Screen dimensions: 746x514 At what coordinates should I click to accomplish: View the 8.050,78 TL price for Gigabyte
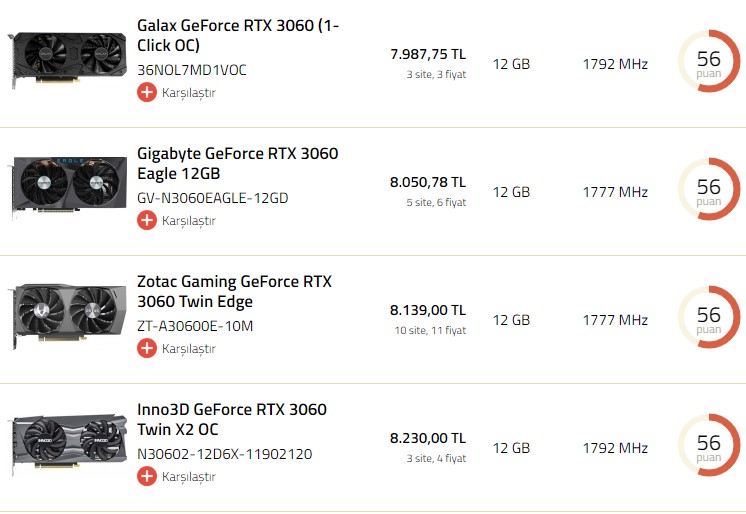click(x=428, y=182)
